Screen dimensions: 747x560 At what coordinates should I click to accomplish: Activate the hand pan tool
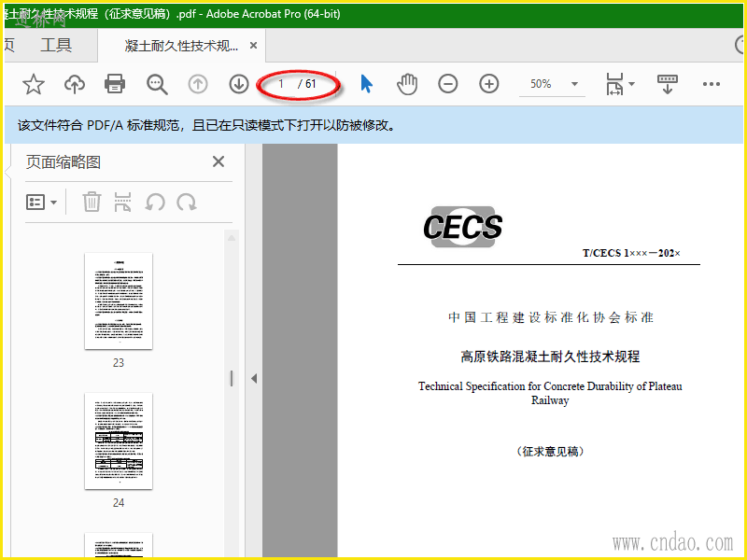point(407,84)
